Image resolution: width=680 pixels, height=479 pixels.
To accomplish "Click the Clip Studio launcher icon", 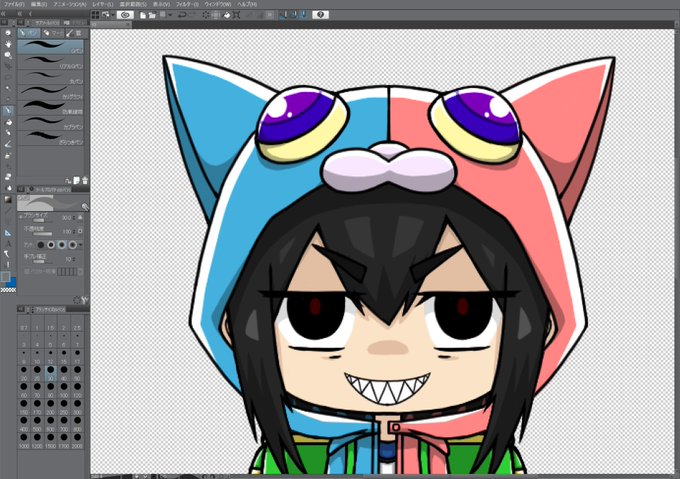I will coord(125,15).
